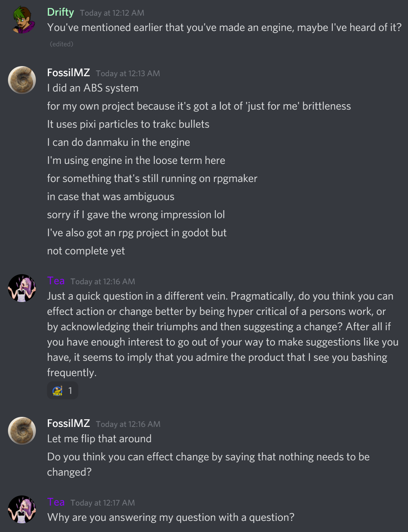Open FossilMZ's avatar beside the 12:13 AM message
The image size is (408, 532).
click(x=22, y=80)
